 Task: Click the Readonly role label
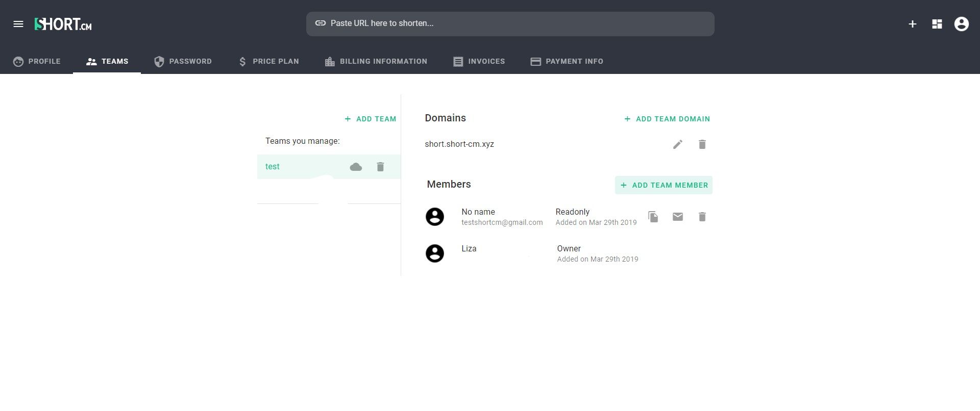tap(572, 212)
